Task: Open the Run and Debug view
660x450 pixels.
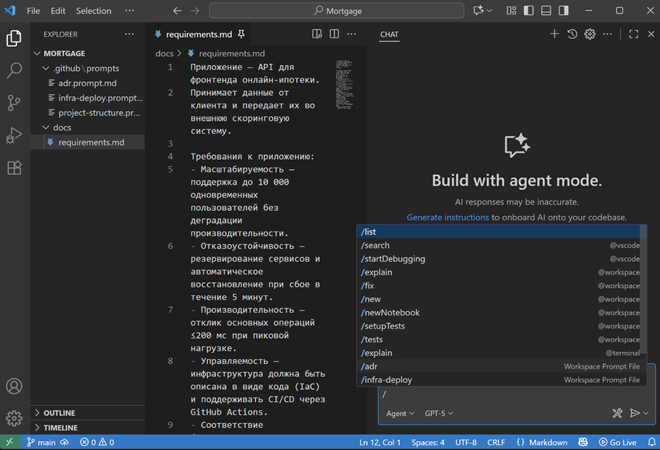Action: [x=15, y=135]
